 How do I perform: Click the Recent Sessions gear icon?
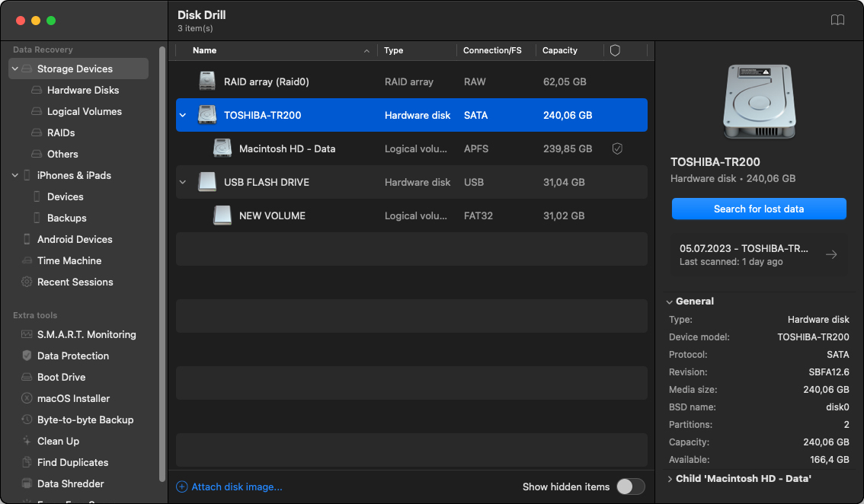(x=27, y=282)
